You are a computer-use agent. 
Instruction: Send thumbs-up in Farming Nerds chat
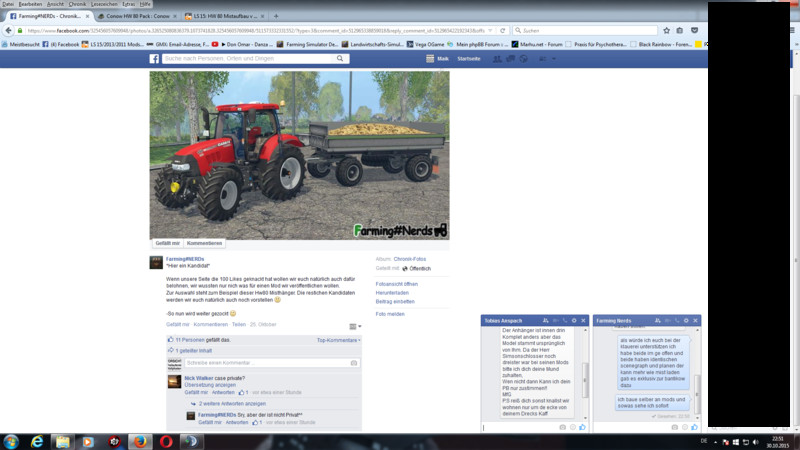pos(694,427)
